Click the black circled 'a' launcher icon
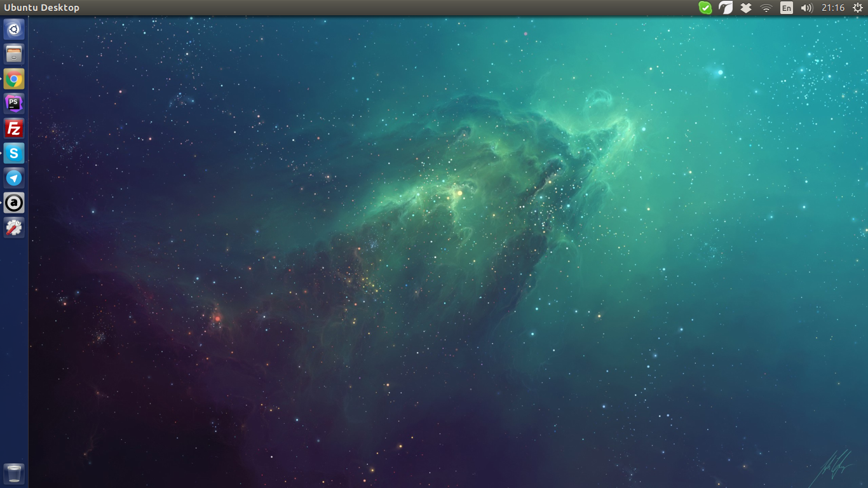The width and height of the screenshot is (868, 488). 14,203
